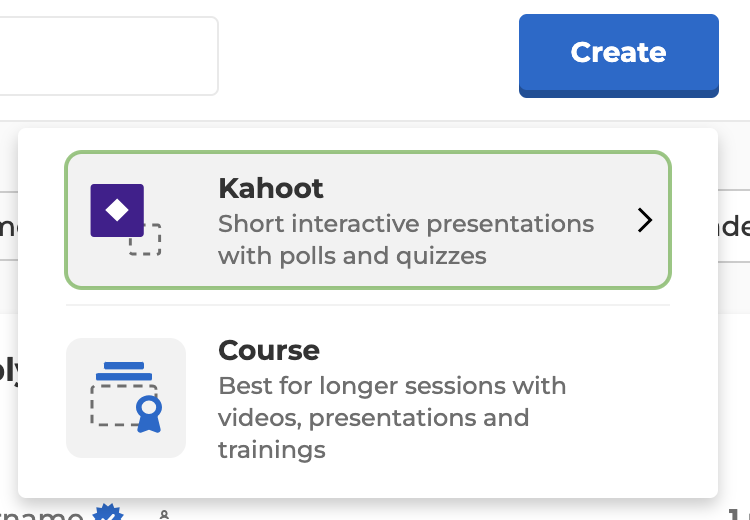Click the "Kahoot" bold title text
Screen dimensions: 750x520
tap(271, 188)
